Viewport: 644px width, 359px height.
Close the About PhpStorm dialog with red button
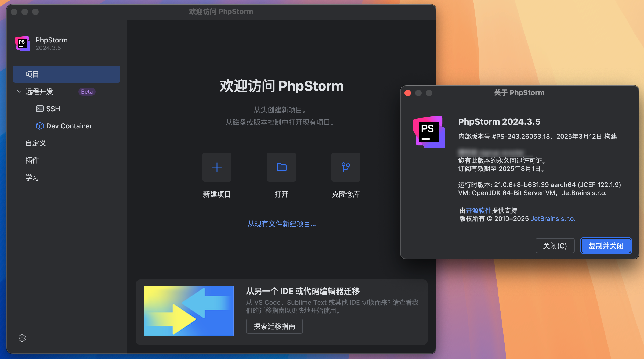pyautogui.click(x=408, y=93)
